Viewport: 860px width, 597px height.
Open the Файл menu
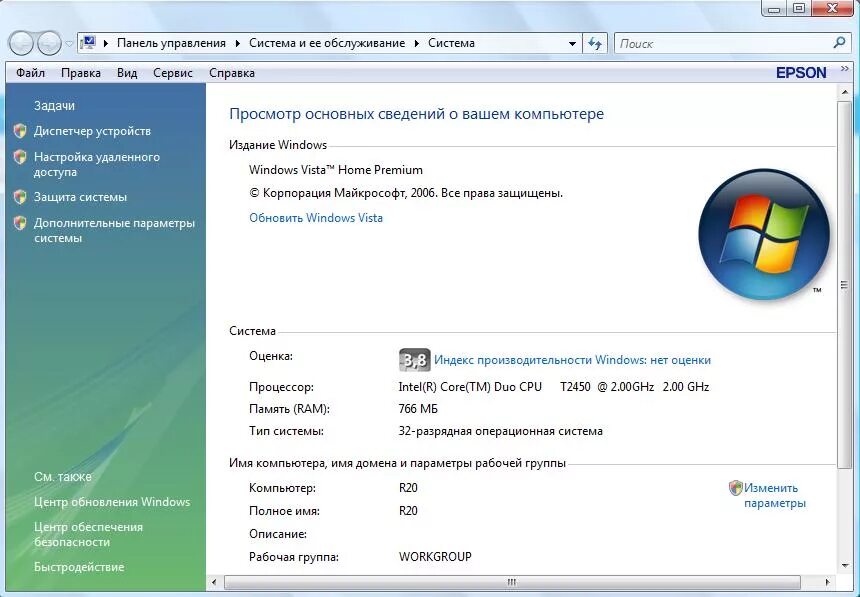30,73
